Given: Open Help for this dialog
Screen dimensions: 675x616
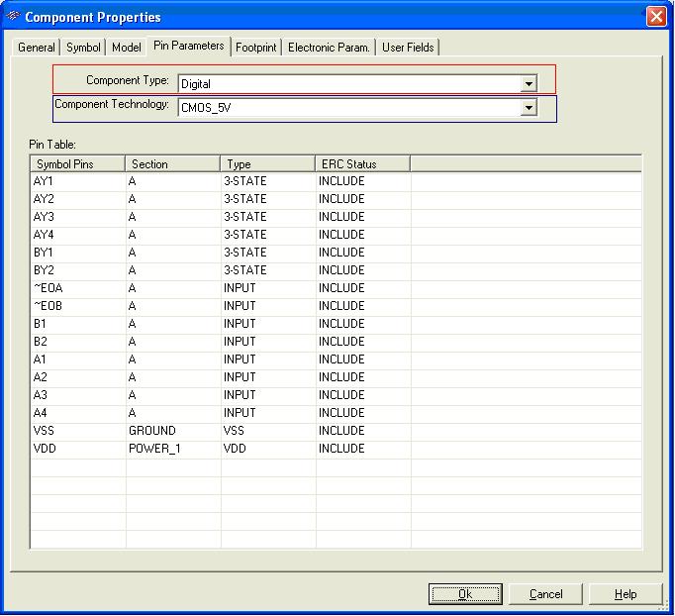Looking at the screenshot, I should click(x=626, y=594).
